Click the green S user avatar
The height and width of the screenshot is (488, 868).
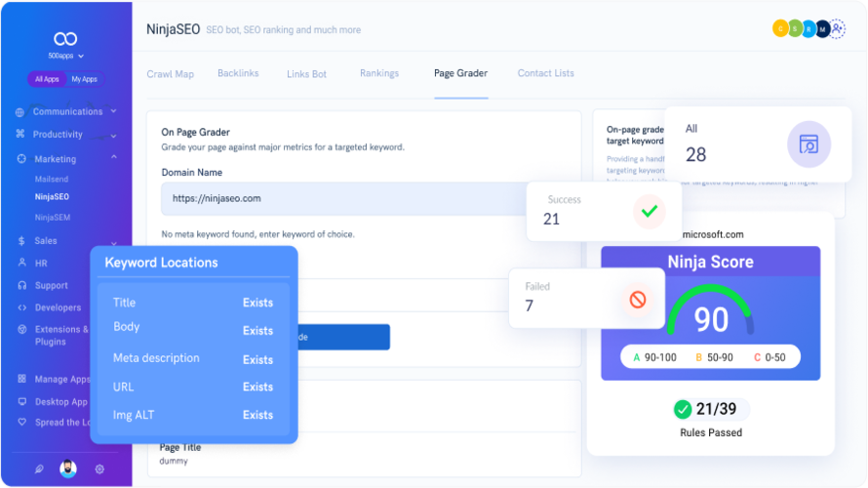pos(795,29)
